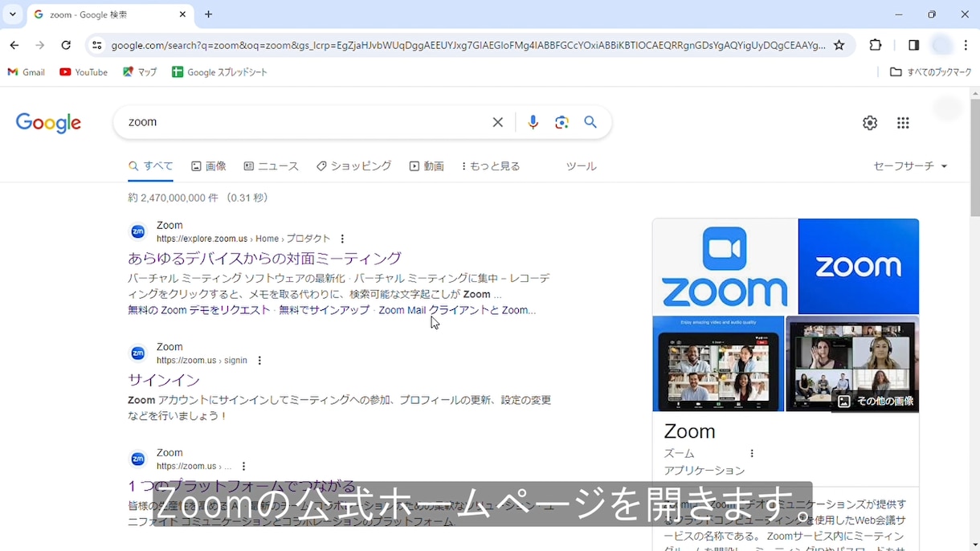Click Zoom favicon of signin result
The height and width of the screenshot is (551, 980).
point(138,353)
